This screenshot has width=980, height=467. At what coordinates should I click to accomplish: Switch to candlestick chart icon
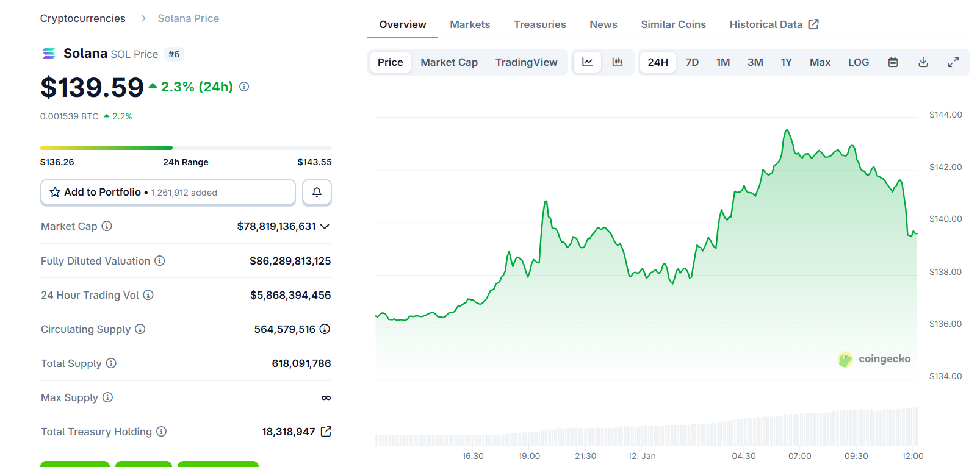tap(618, 62)
